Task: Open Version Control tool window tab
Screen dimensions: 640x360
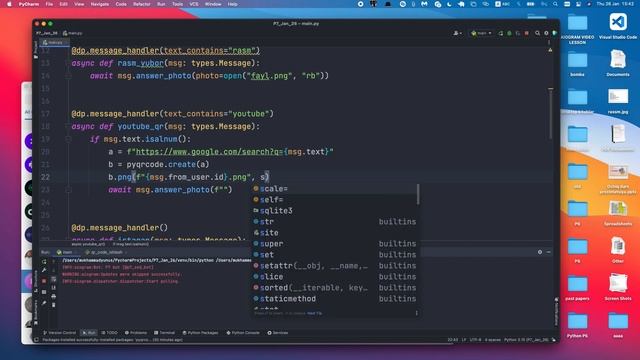Action: [x=60, y=333]
